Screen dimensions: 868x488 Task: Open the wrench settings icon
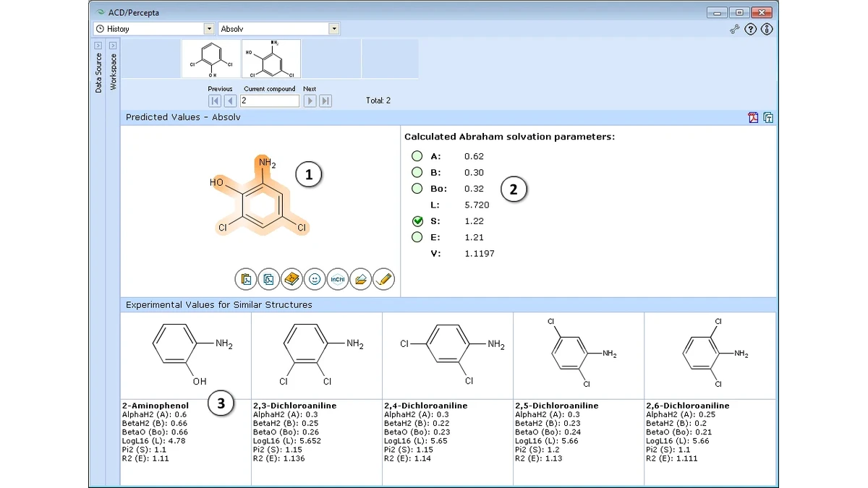[x=735, y=30]
